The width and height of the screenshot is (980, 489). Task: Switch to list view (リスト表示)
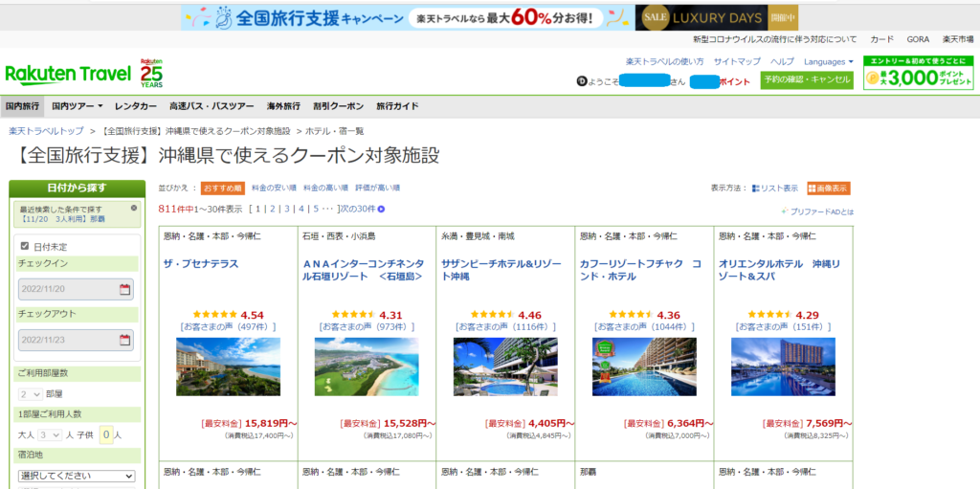[774, 189]
